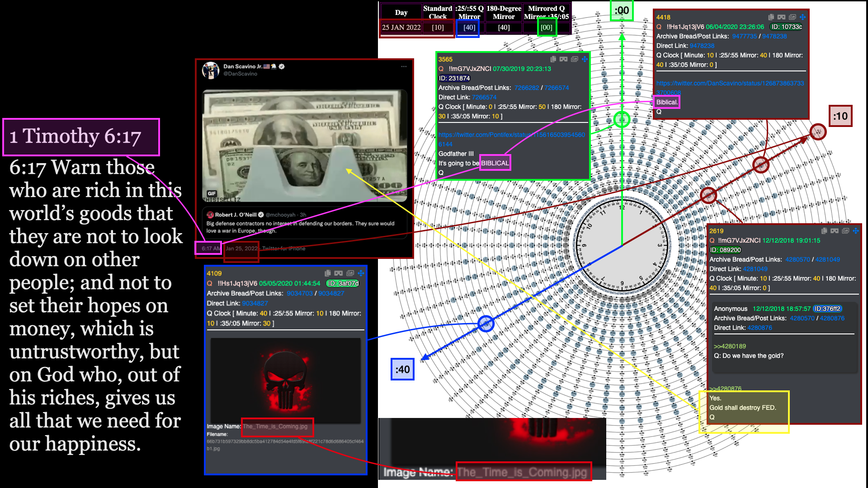Screen dimensions: 868x488
Task: Click the VR goggles icon on post 3565
Action: tap(563, 59)
